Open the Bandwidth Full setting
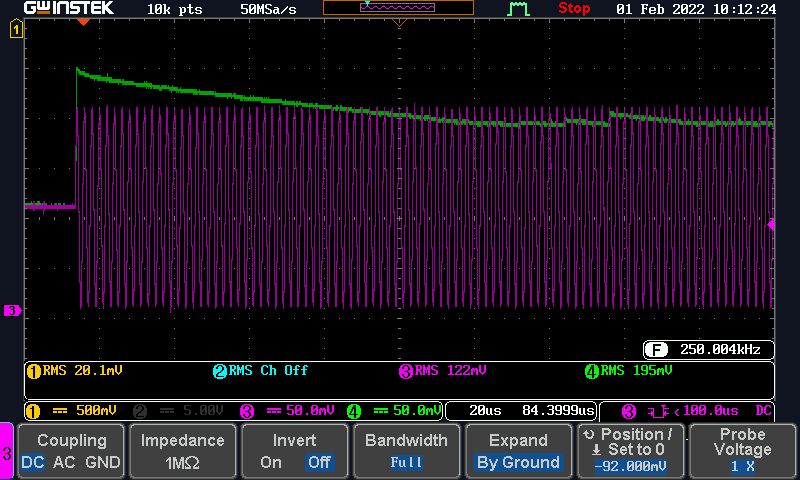 pyautogui.click(x=407, y=451)
